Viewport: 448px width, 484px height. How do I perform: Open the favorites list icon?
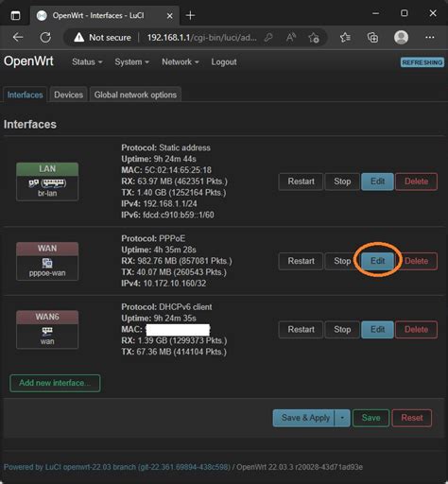345,38
